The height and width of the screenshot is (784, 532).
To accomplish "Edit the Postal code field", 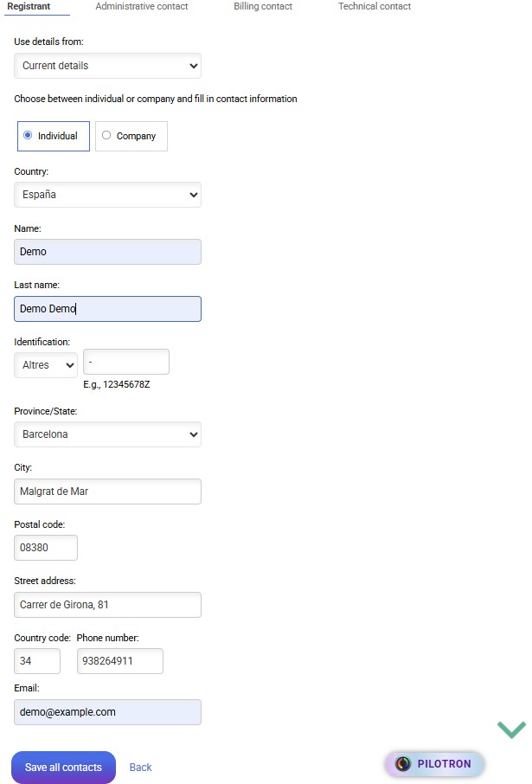I will [x=46, y=548].
